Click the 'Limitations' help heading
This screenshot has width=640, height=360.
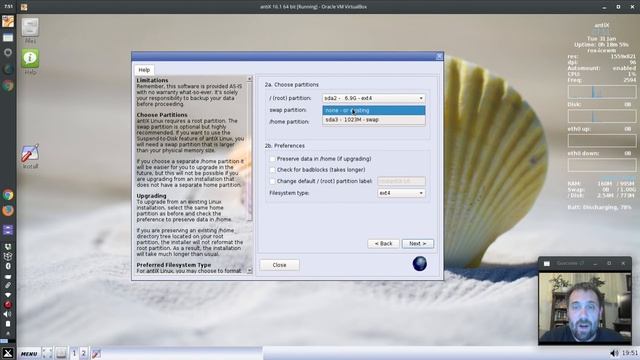[152, 80]
